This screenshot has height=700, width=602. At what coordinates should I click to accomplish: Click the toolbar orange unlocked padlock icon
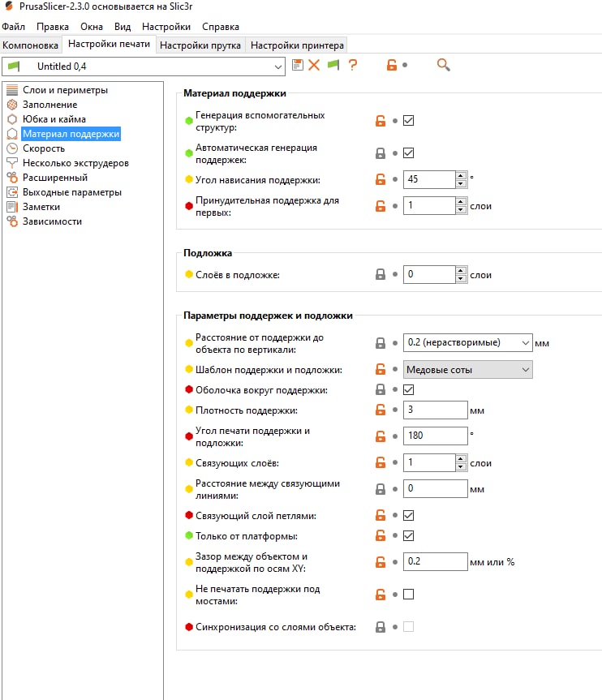point(392,65)
